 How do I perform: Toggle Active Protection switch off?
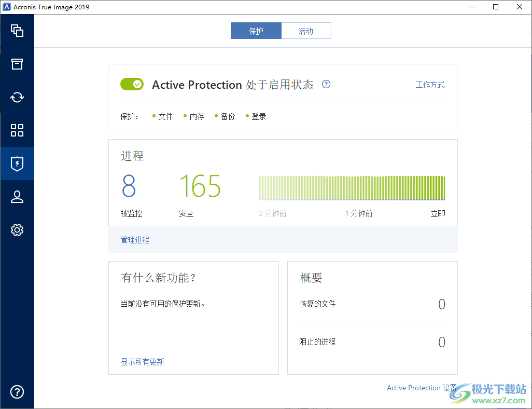(x=132, y=84)
